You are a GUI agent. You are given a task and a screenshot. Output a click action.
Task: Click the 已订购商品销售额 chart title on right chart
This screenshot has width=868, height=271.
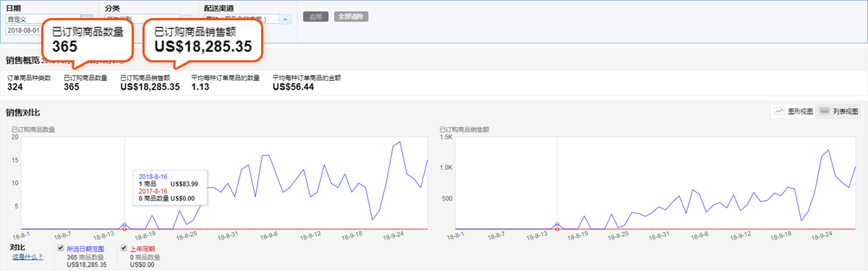(464, 130)
